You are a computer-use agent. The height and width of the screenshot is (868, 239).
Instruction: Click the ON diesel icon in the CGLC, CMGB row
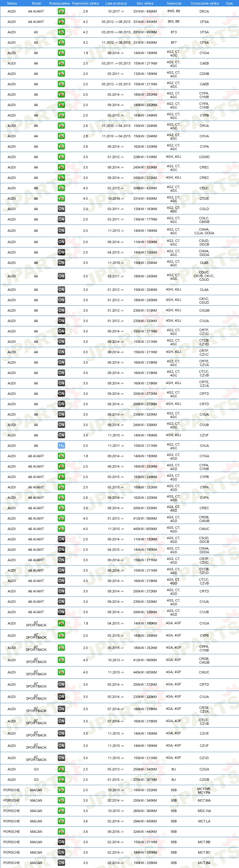coord(61,219)
